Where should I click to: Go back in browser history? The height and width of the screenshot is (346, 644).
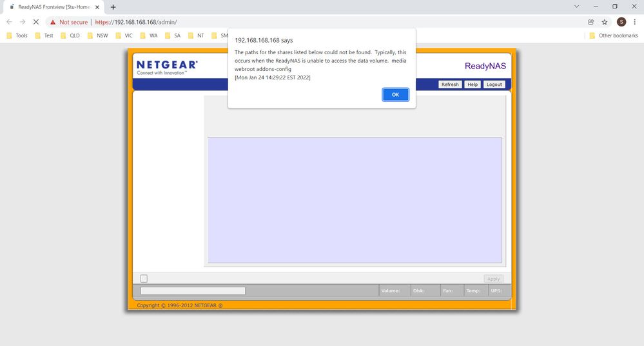click(9, 22)
